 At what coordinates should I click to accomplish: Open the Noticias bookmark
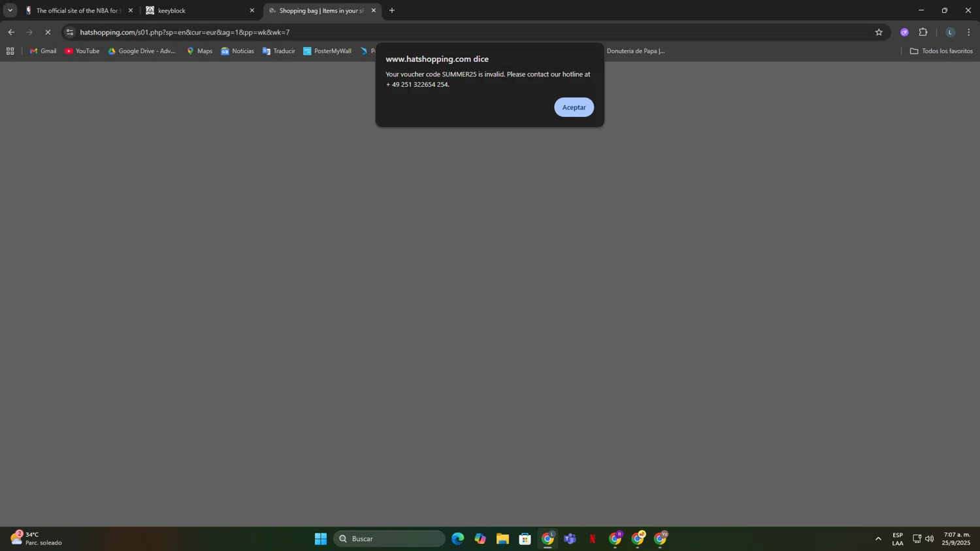click(237, 51)
